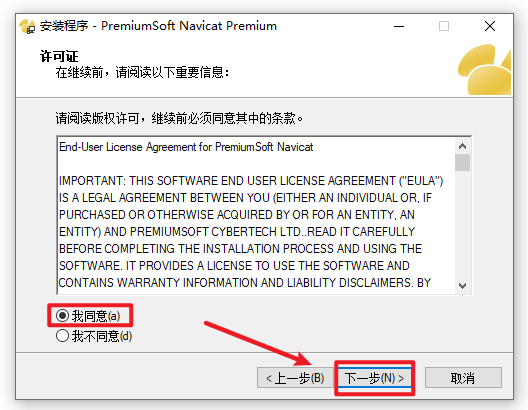Cancel installation with the 取消 button

point(463,378)
